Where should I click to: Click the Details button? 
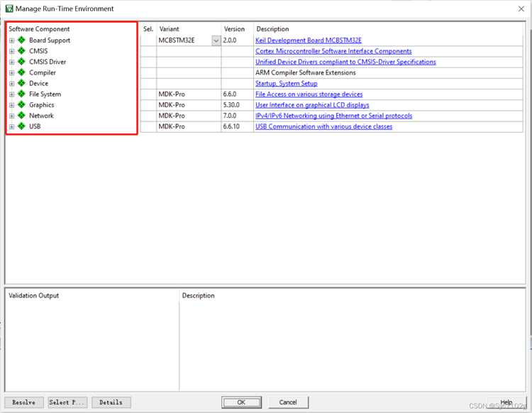click(111, 402)
